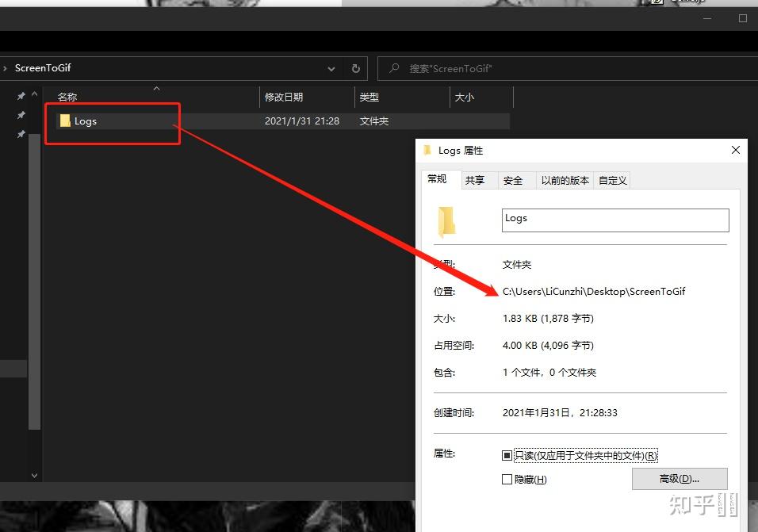
Task: Click the sidebar vertical scrollbar
Action: [x=34, y=281]
